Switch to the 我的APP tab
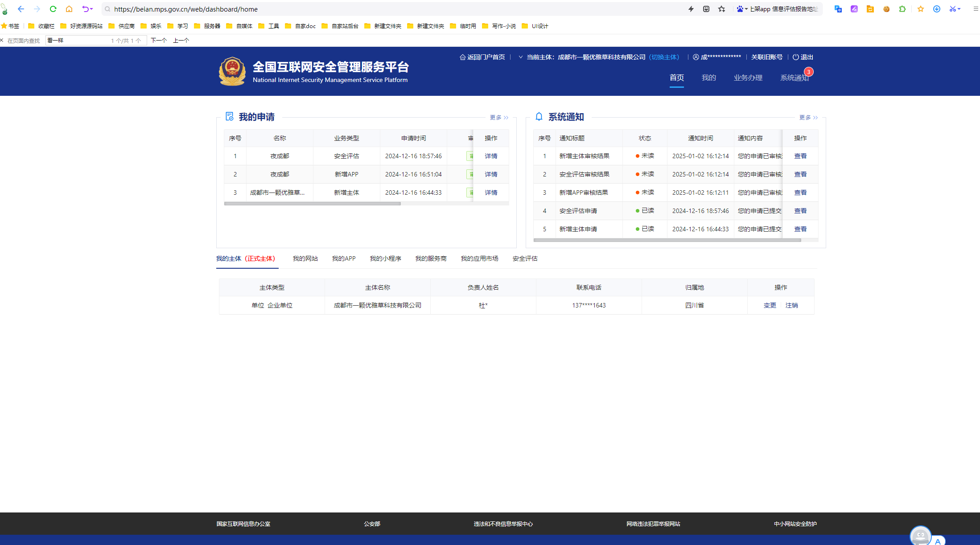Screen dimensions: 980x545 [x=343, y=258]
